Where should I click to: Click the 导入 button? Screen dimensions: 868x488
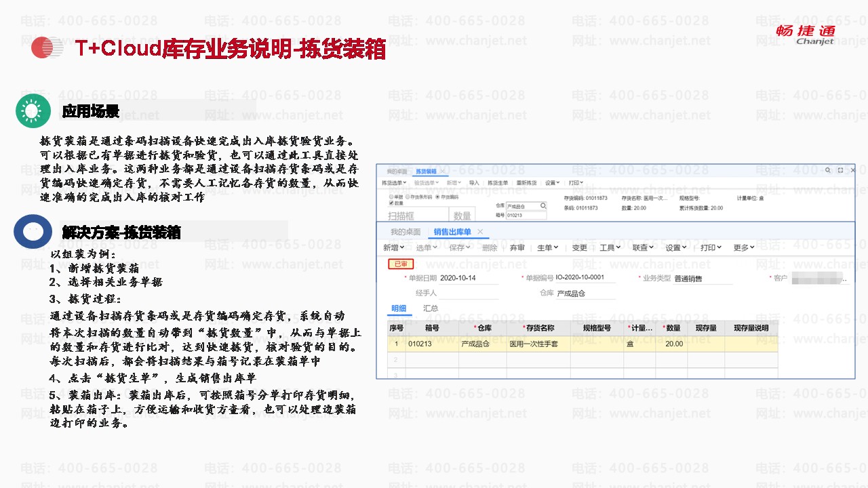pos(474,183)
